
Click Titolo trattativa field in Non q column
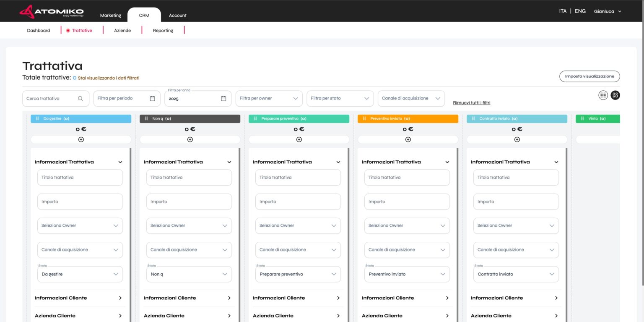click(x=189, y=178)
